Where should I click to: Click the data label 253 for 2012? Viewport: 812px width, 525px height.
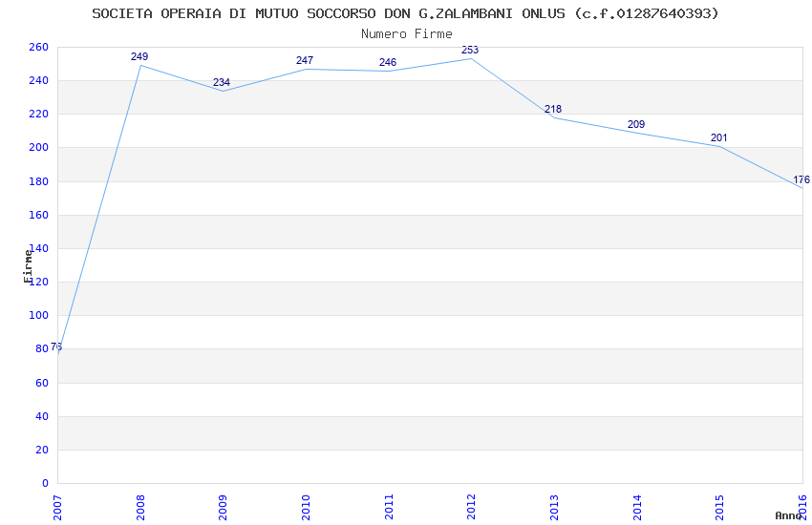470,51
